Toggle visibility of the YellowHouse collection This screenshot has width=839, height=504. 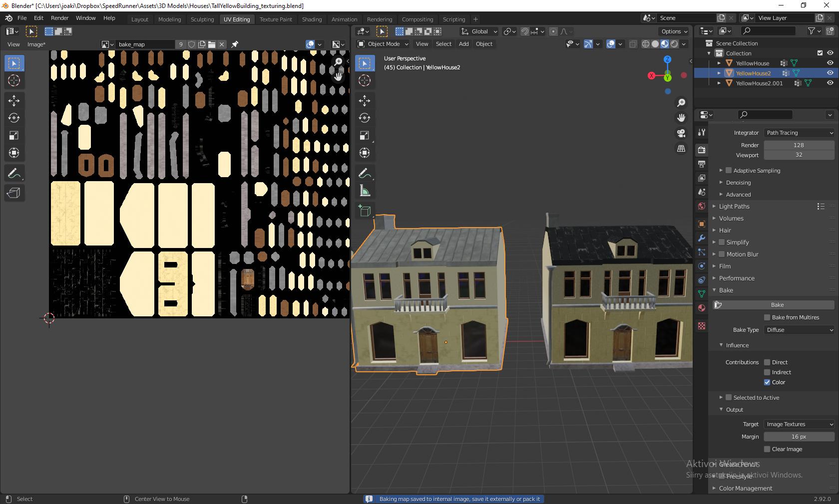830,63
